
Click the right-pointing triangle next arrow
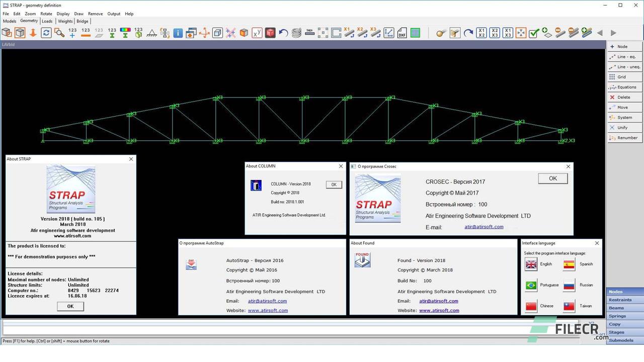pyautogui.click(x=613, y=33)
